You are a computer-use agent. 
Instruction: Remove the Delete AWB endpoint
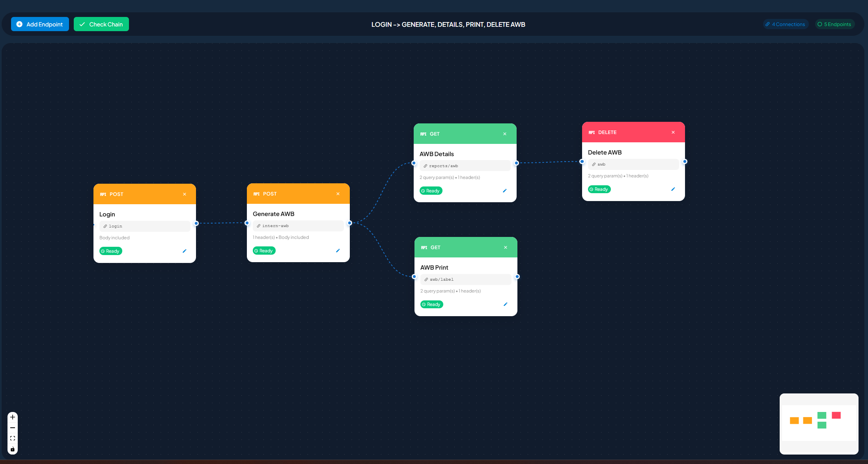pos(673,132)
